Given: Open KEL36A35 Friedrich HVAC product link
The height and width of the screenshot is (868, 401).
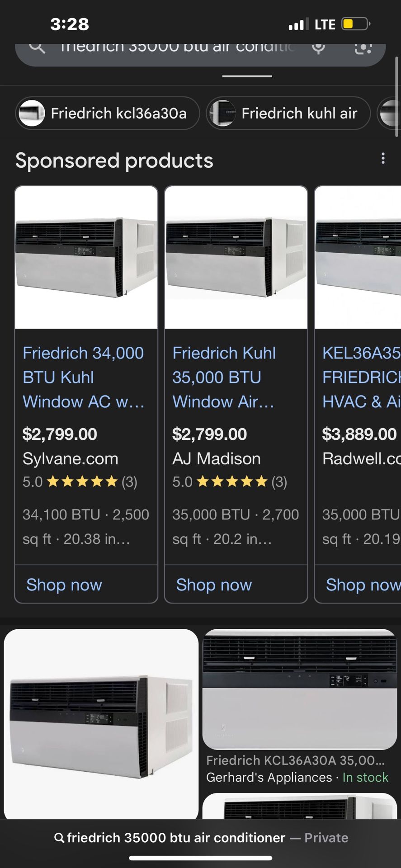Looking at the screenshot, I should click(361, 377).
